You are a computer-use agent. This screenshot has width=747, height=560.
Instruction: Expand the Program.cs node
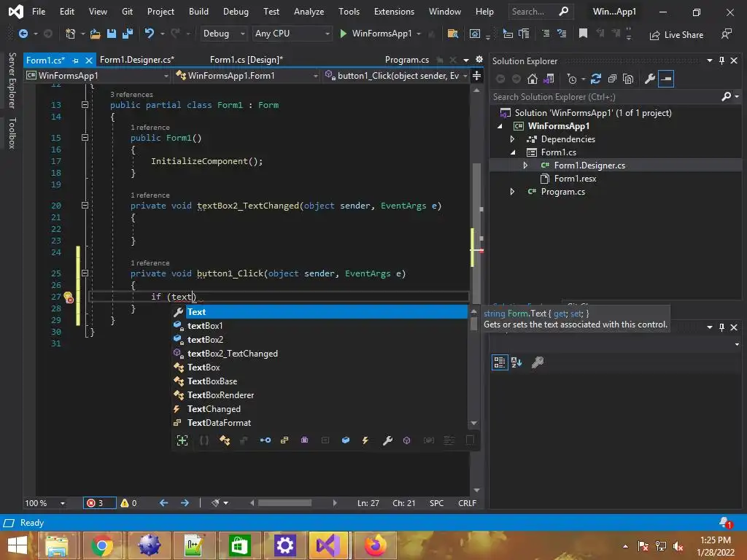point(512,192)
